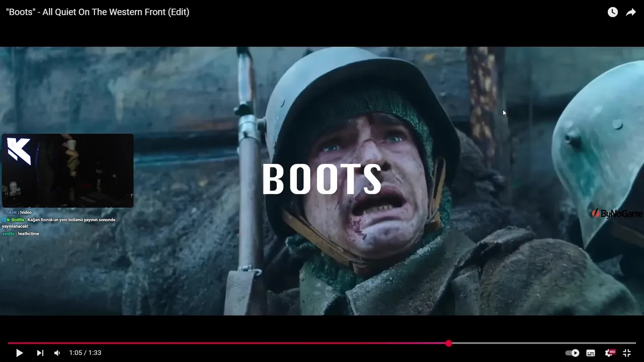Screen dimensions: 644x362
Task: Open the share arrow menu
Action: point(631,12)
